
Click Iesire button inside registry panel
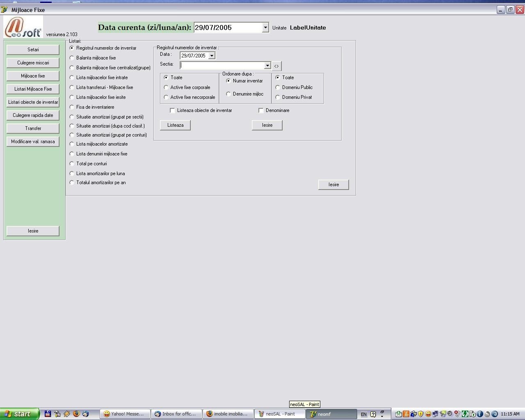(267, 125)
